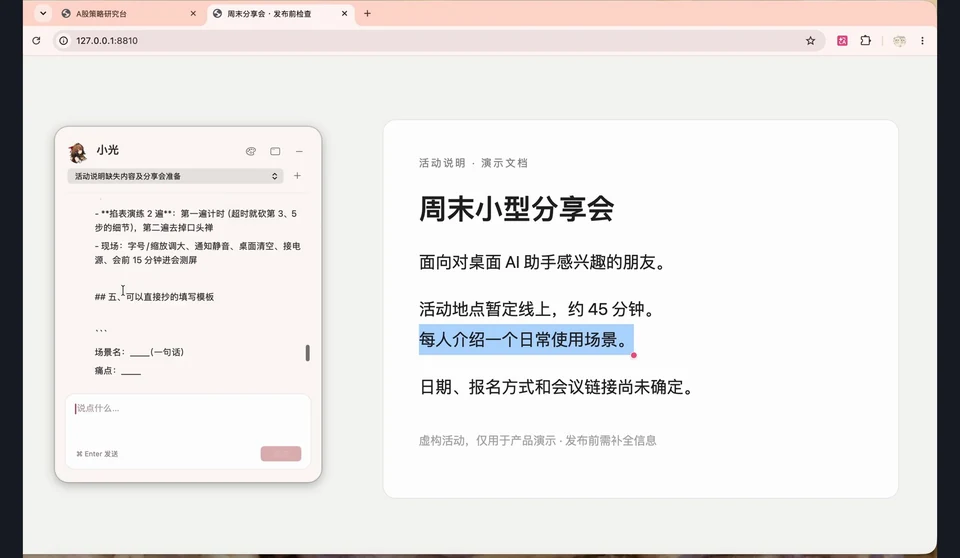Click the highlighted text 每人介绍一个日常使用场景。
The image size is (960, 558).
point(526,339)
